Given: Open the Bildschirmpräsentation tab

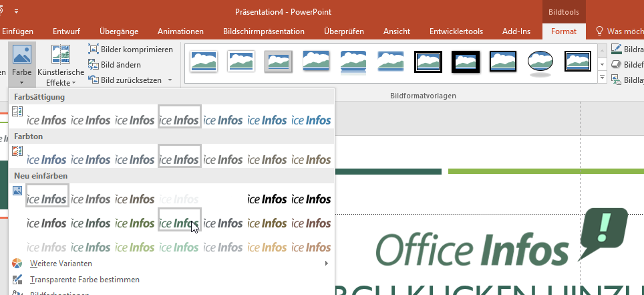Looking at the screenshot, I should click(264, 31).
